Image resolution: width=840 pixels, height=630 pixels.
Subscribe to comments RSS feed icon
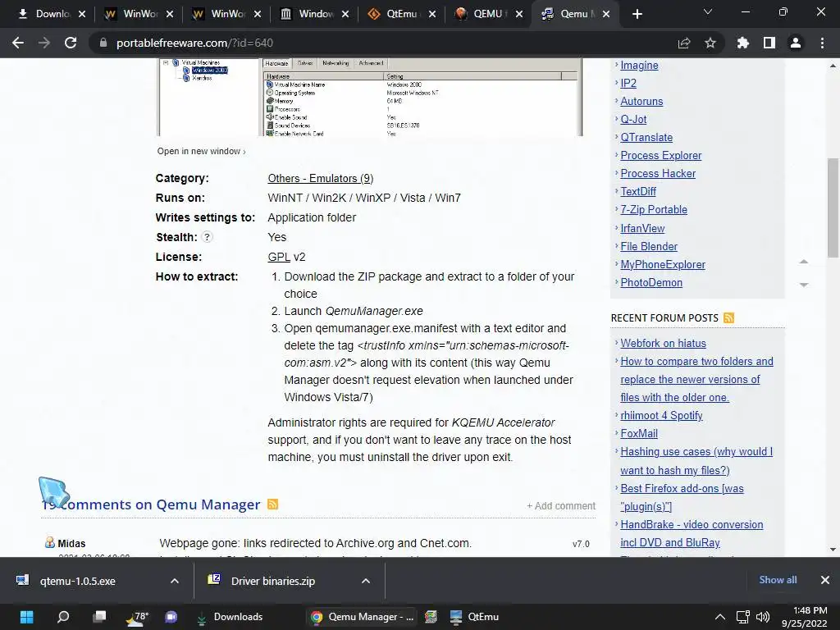[x=272, y=504]
